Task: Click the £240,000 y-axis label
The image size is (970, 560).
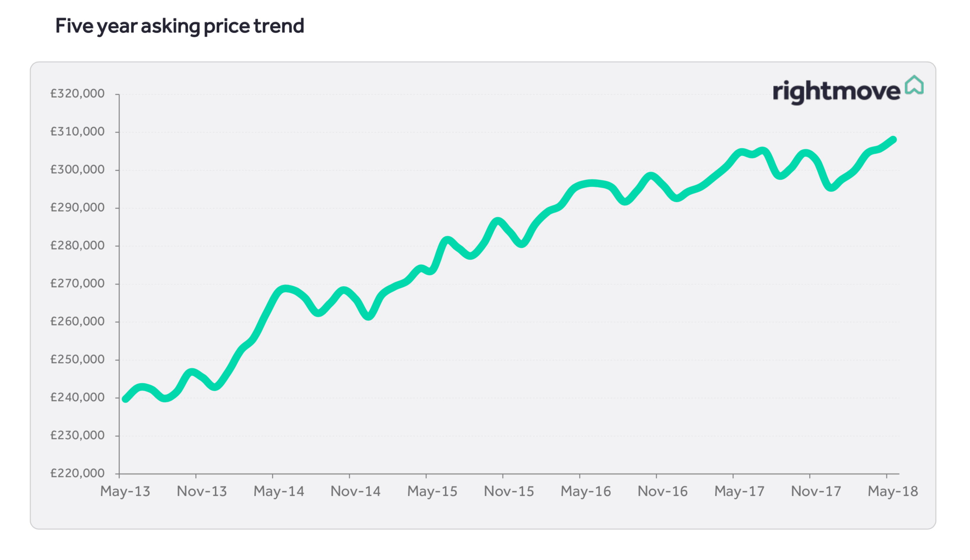Action: click(77, 397)
